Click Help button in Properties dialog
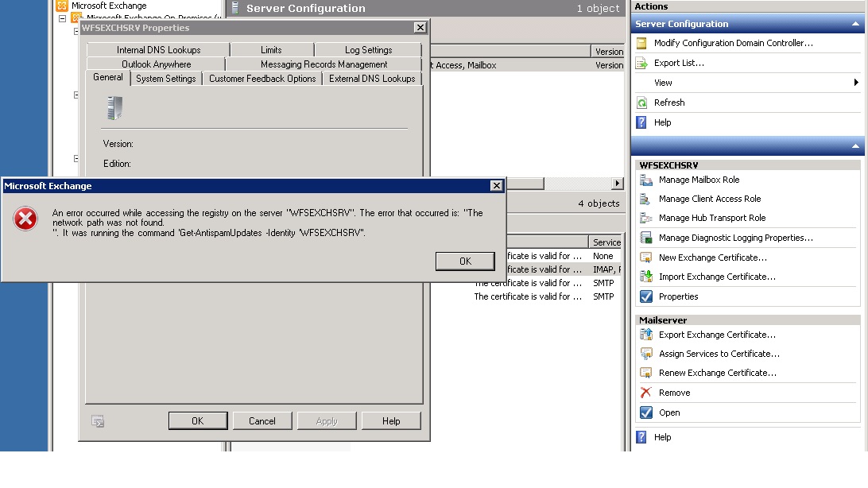This screenshot has height=488, width=868. [391, 421]
